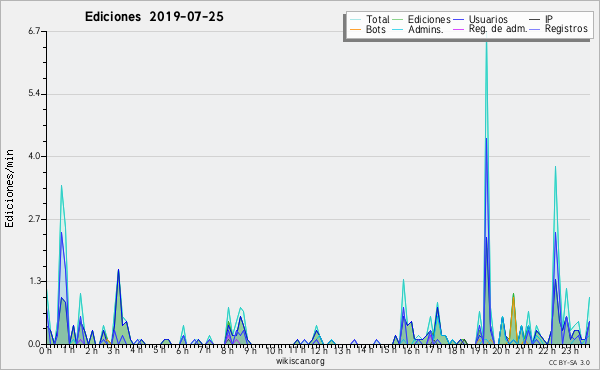The image size is (600, 370).
Task: Click the 0 h x-axis label
Action: 45,351
